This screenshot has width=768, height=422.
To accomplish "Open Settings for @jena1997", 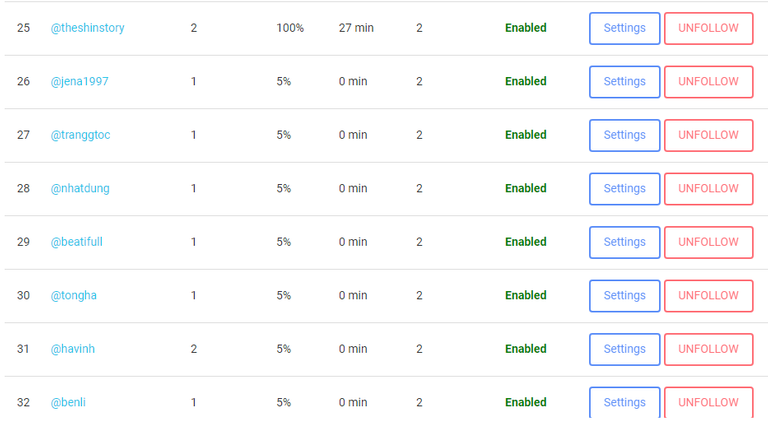I will point(624,82).
